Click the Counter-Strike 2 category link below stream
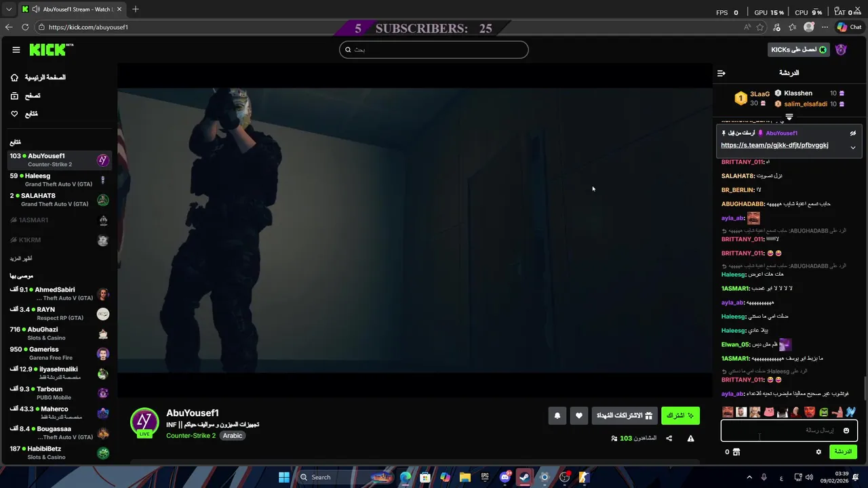 tap(191, 436)
